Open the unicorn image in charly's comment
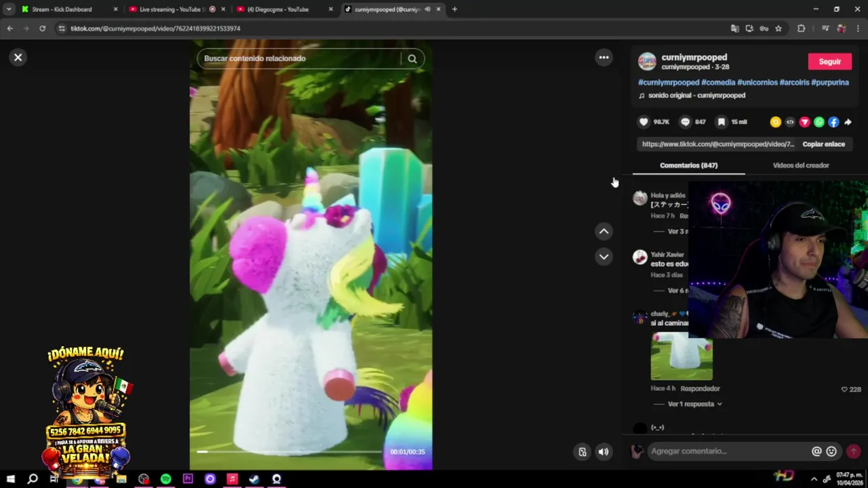The width and height of the screenshot is (868, 488). (x=682, y=357)
